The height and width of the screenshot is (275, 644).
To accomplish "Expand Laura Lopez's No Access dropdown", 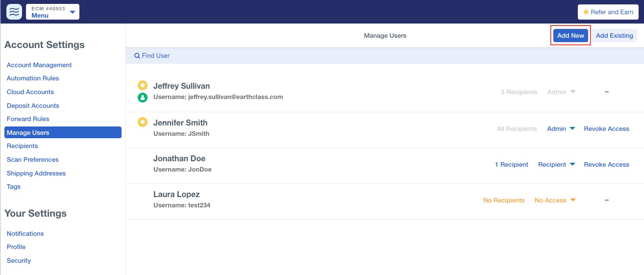I will click(555, 200).
